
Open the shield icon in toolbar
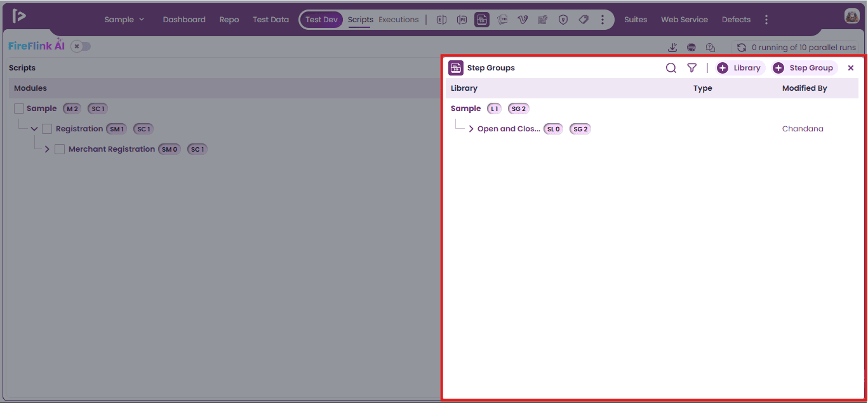tap(563, 20)
